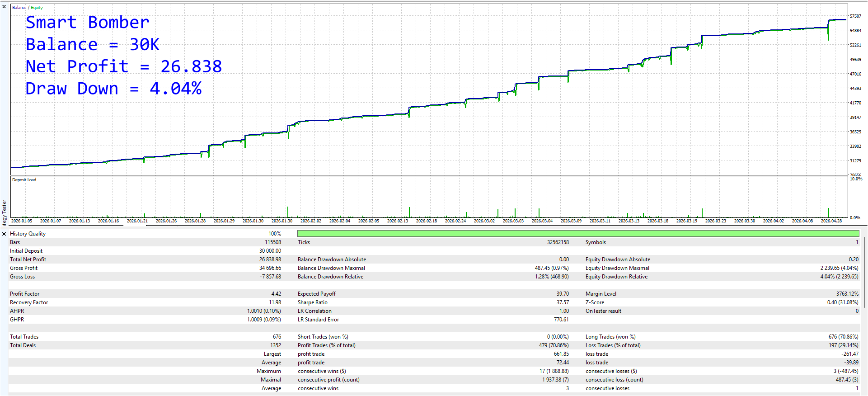Click the Loss Trades value 197 (29.14%)
This screenshot has width=868, height=396.
[843, 345]
